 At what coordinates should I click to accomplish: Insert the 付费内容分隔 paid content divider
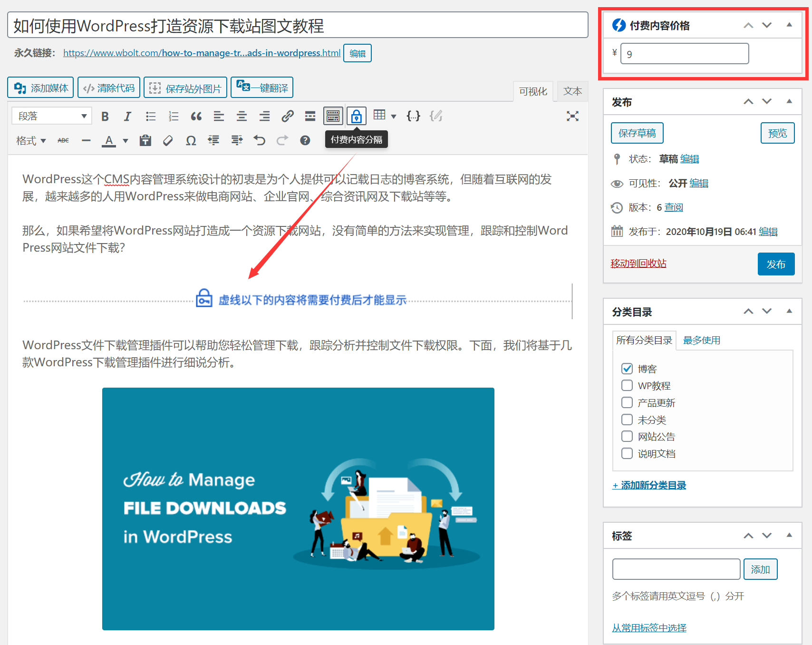356,116
